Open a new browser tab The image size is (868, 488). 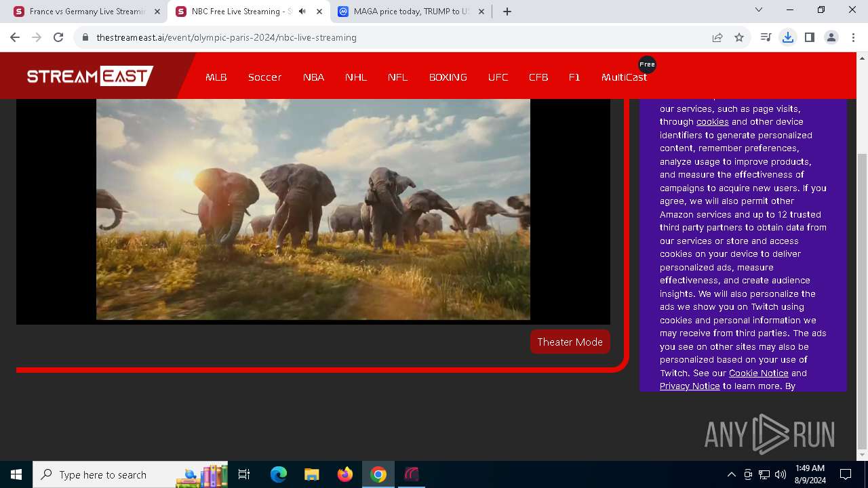point(507,12)
